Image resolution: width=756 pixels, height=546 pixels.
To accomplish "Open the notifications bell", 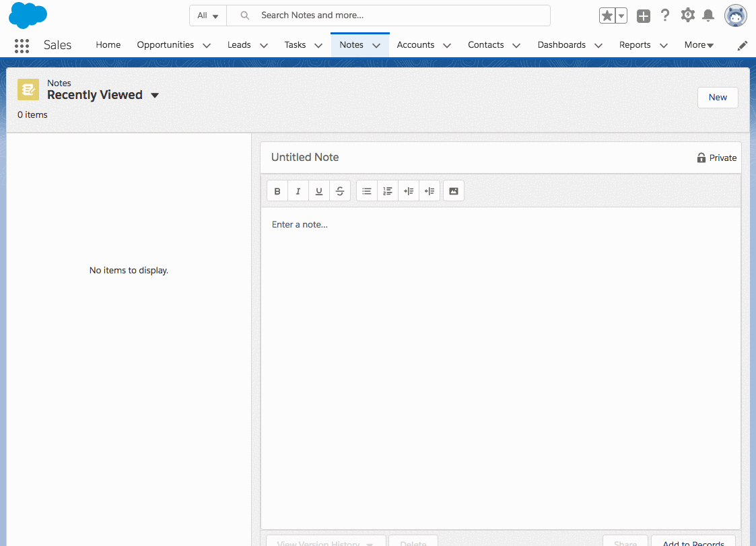I will [708, 15].
